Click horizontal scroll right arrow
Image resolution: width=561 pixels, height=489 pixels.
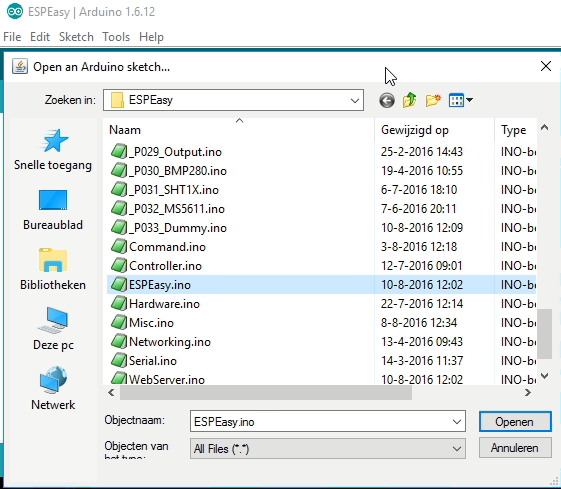point(527,393)
